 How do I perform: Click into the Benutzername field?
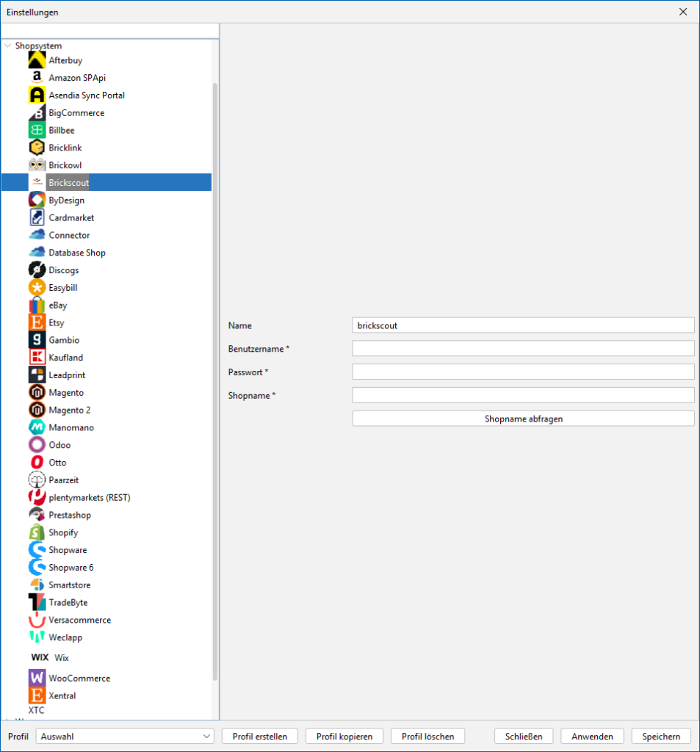click(x=523, y=348)
